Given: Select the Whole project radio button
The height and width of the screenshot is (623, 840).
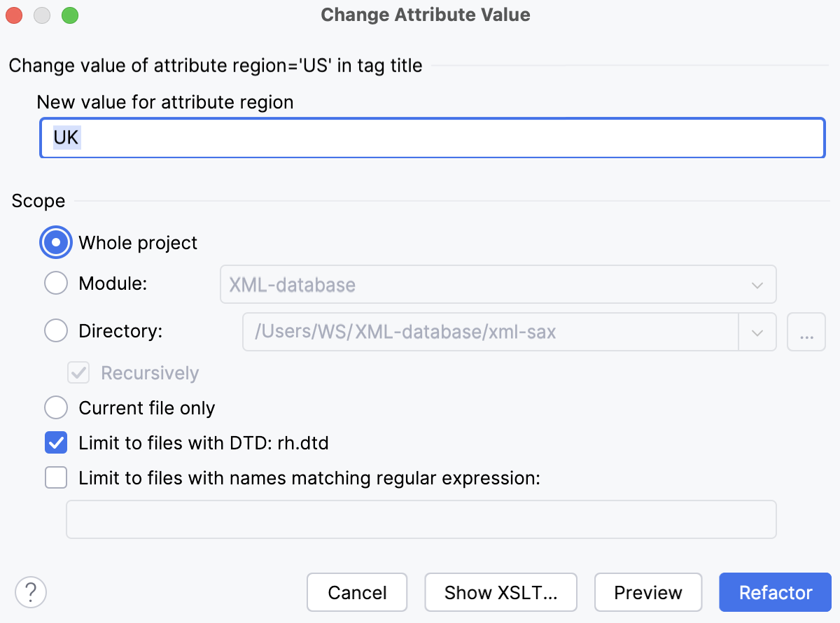Looking at the screenshot, I should (55, 242).
